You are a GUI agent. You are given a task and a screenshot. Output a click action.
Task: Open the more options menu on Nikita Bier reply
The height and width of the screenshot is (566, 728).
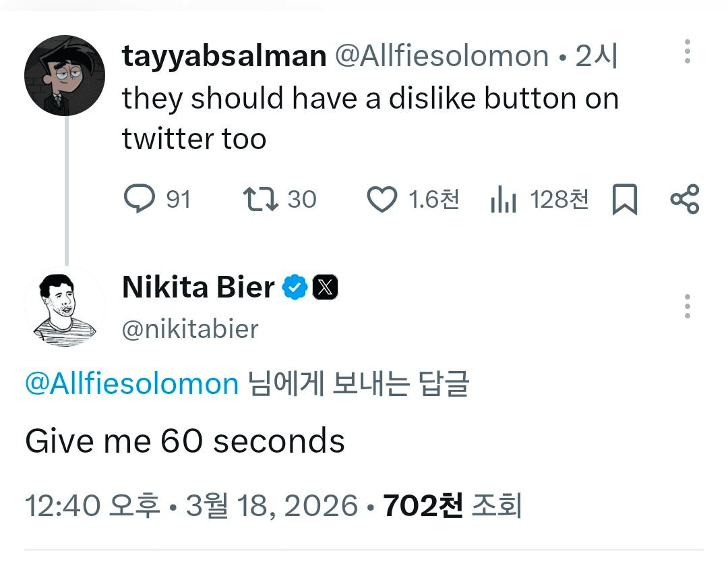coord(687,306)
